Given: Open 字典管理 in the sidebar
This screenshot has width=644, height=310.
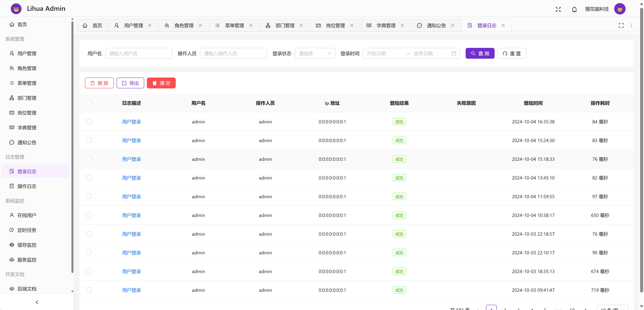Looking at the screenshot, I should [36, 128].
